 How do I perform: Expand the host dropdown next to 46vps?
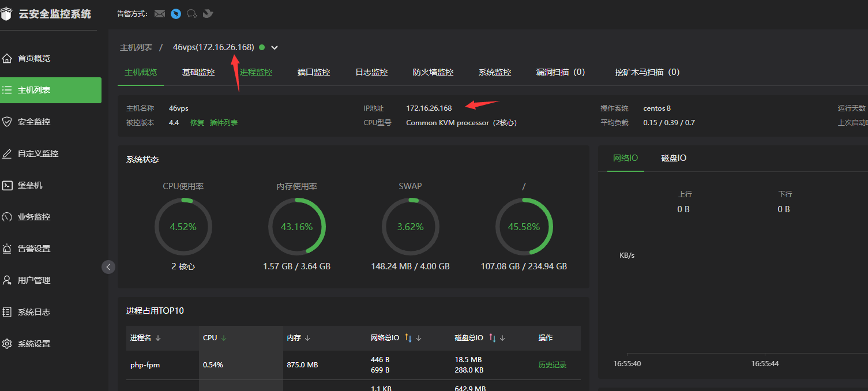pyautogui.click(x=275, y=47)
